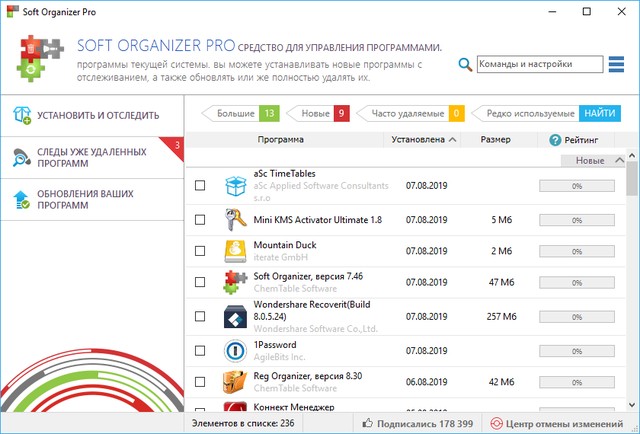This screenshot has width=640, height=434.
Task: Filter by Часто удаляемые tag
Action: 411,113
